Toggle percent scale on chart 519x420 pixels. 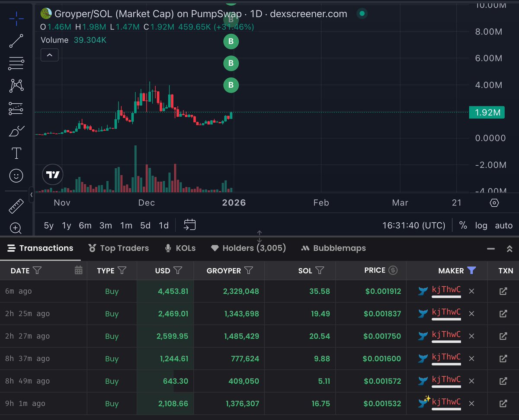tap(463, 225)
